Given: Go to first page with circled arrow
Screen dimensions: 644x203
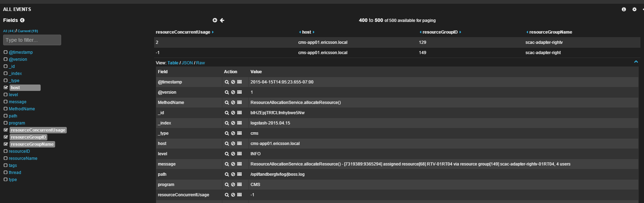Looking at the screenshot, I should click(215, 21).
